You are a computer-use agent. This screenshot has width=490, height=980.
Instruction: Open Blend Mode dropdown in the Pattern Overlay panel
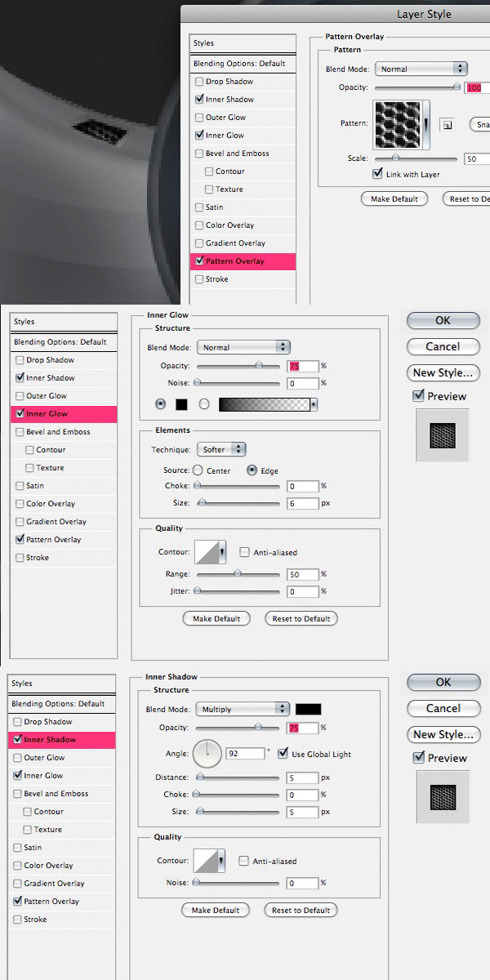click(421, 69)
